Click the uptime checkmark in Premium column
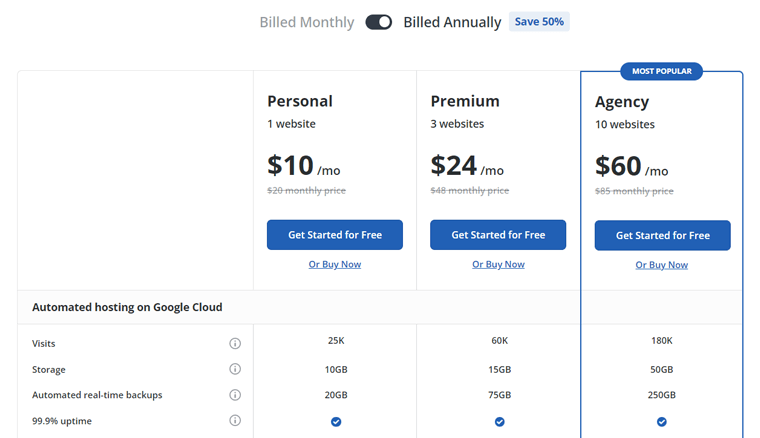The width and height of the screenshot is (760, 438). click(x=500, y=422)
